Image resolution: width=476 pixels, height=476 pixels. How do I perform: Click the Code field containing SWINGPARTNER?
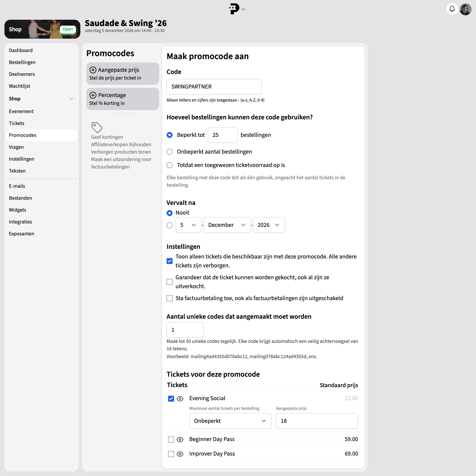click(214, 87)
